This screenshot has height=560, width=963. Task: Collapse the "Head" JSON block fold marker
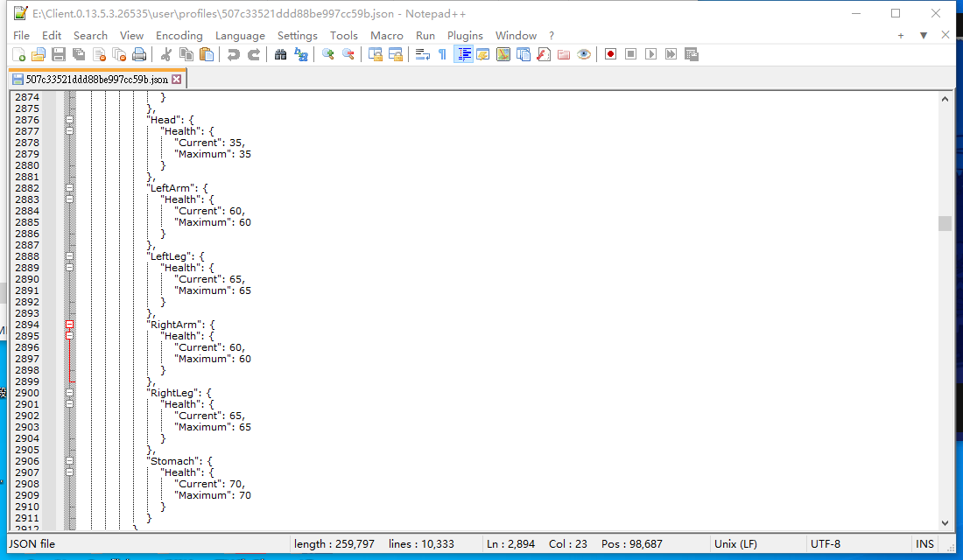pyautogui.click(x=70, y=120)
